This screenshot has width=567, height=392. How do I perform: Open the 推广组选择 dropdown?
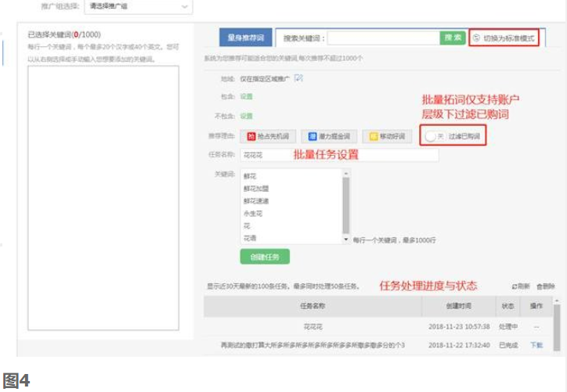point(138,6)
